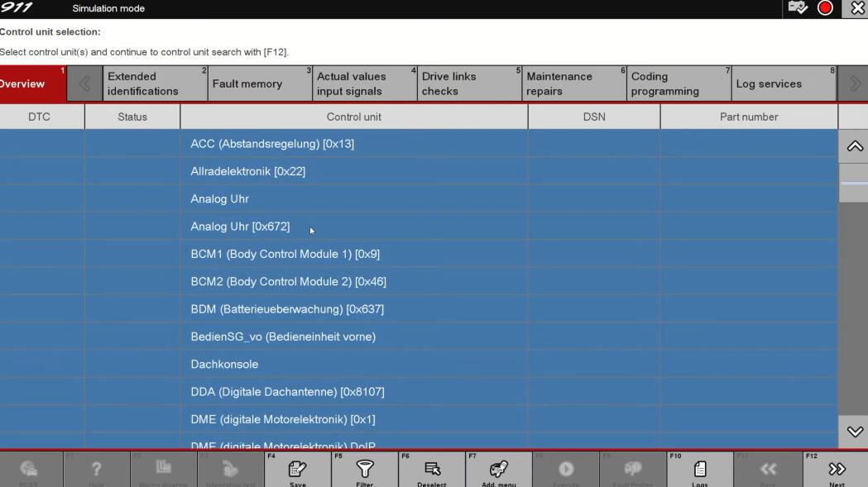
Task: Click the red record indicator icon
Action: 825,8
